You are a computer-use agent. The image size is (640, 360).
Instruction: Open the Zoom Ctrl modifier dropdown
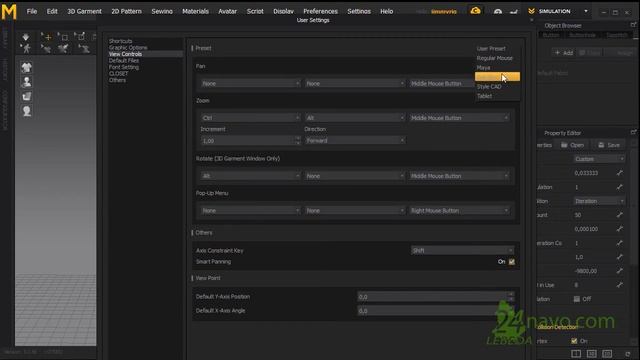tap(250, 118)
